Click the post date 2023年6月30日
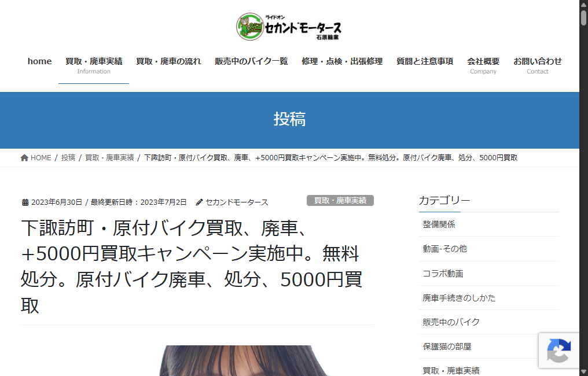588x376 pixels. 57,202
